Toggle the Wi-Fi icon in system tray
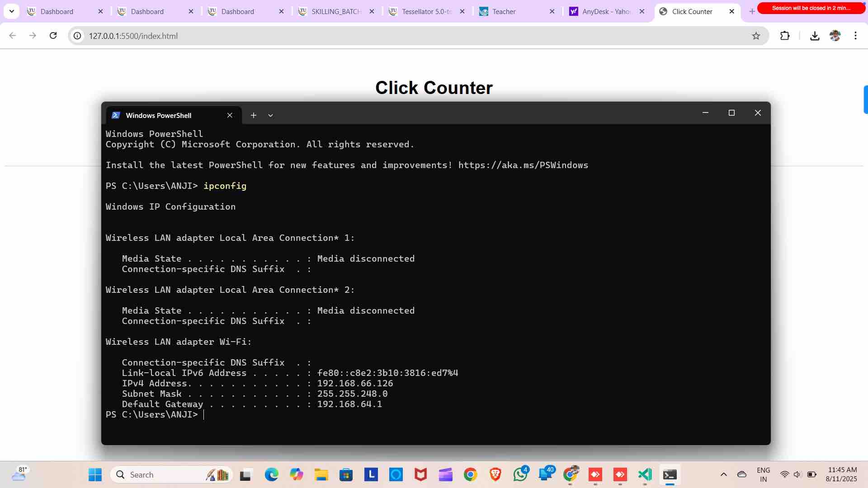This screenshot has height=488, width=868. 784,474
